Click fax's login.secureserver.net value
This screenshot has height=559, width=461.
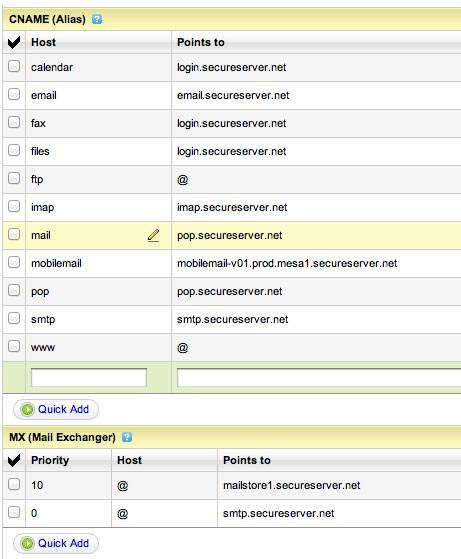tap(232, 123)
